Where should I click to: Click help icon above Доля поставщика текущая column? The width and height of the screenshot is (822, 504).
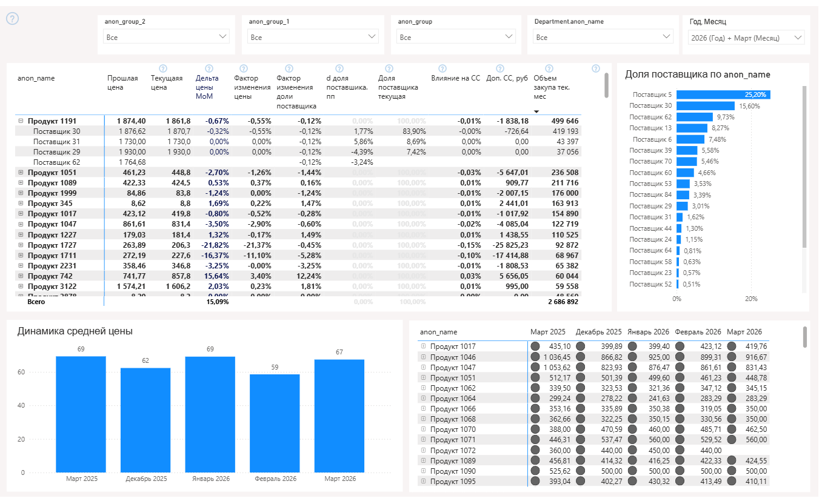[x=389, y=68]
